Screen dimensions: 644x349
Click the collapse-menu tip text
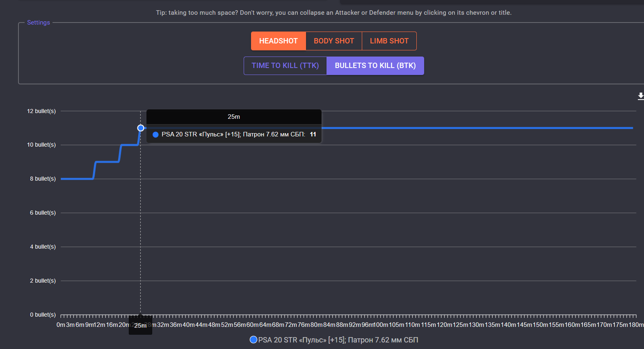[333, 13]
